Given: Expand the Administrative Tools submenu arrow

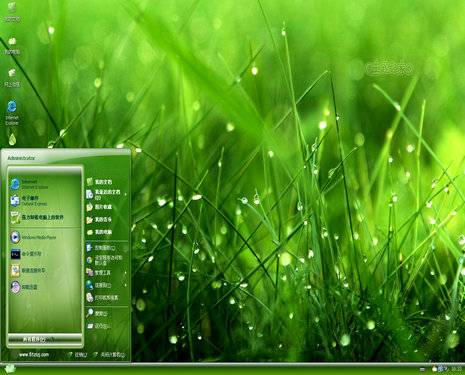Looking at the screenshot, I should (126, 273).
